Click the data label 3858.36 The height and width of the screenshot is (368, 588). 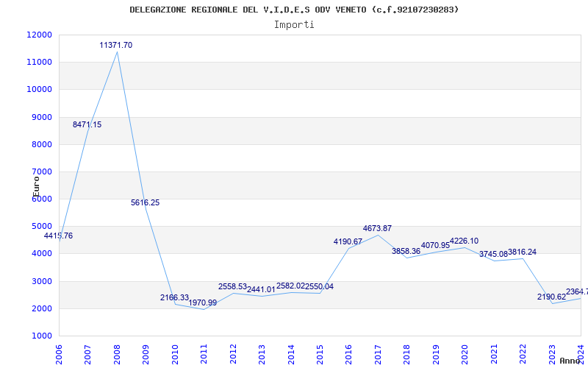[406, 251]
